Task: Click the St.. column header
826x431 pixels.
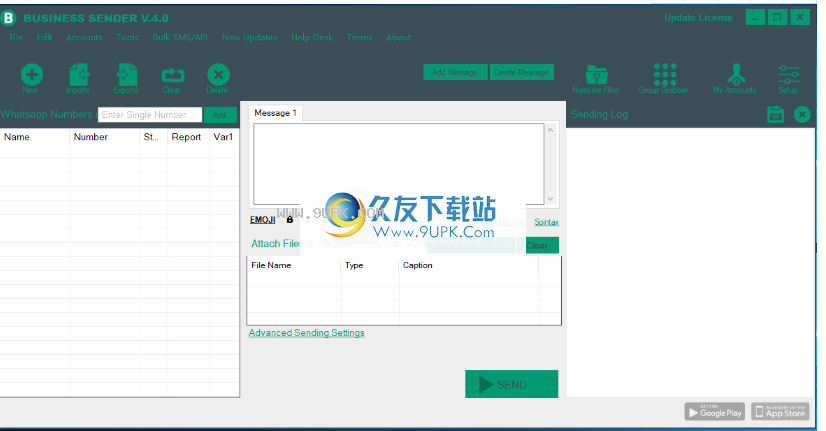Action: click(154, 137)
